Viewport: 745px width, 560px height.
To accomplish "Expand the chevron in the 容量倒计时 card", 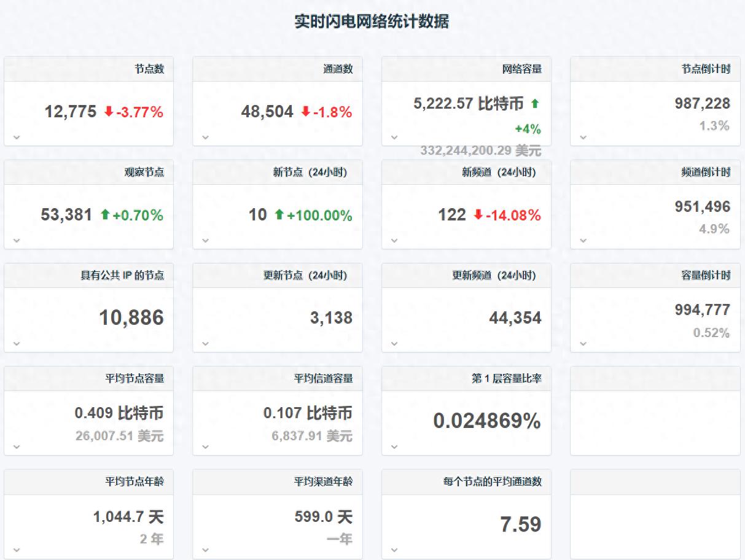I will [583, 343].
